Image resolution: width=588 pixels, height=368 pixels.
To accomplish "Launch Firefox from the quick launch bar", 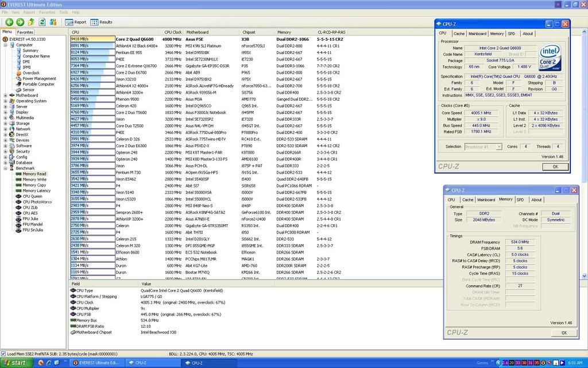I will [x=41, y=363].
